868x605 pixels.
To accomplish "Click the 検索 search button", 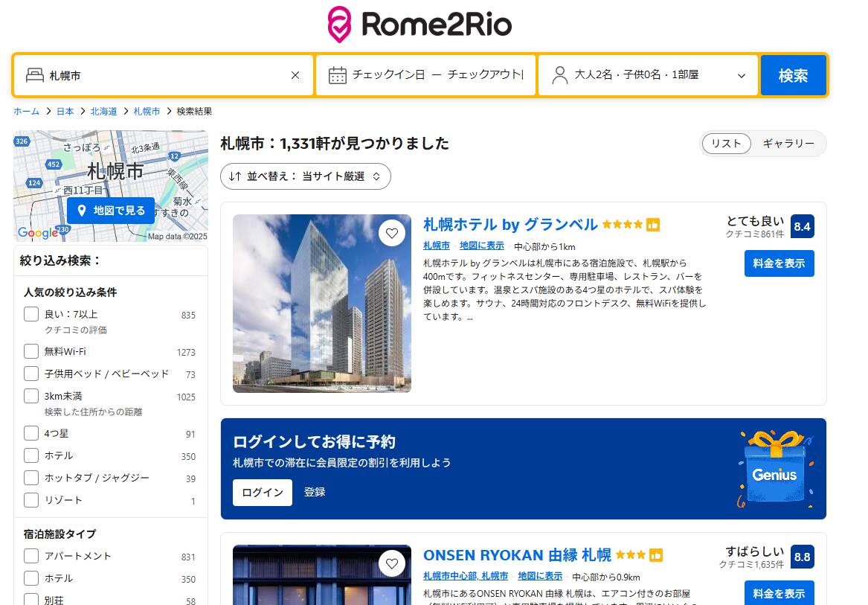I will click(794, 75).
